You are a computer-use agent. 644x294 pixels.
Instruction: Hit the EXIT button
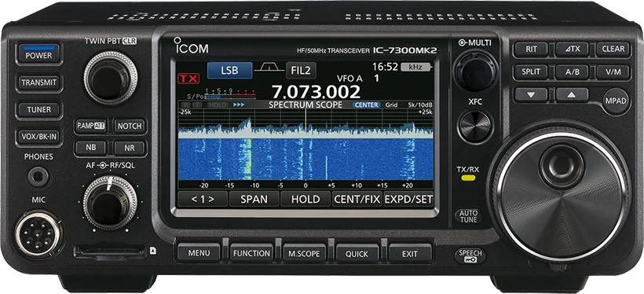[x=410, y=253]
